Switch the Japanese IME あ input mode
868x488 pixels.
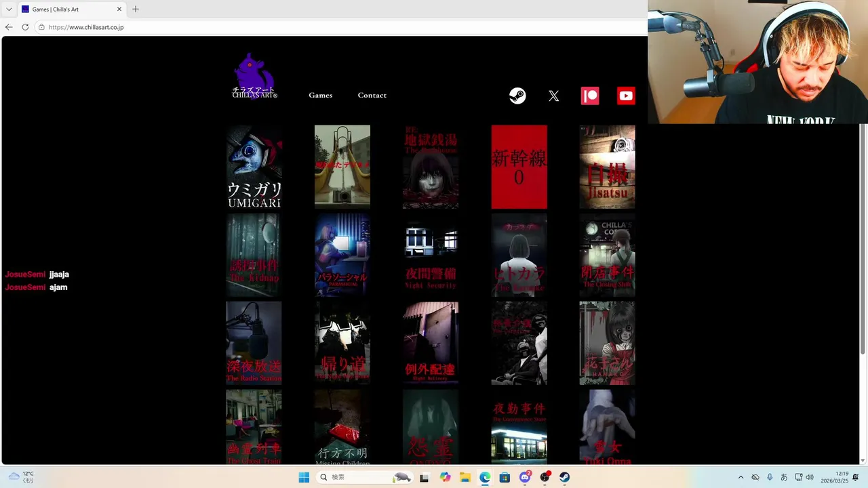784,477
